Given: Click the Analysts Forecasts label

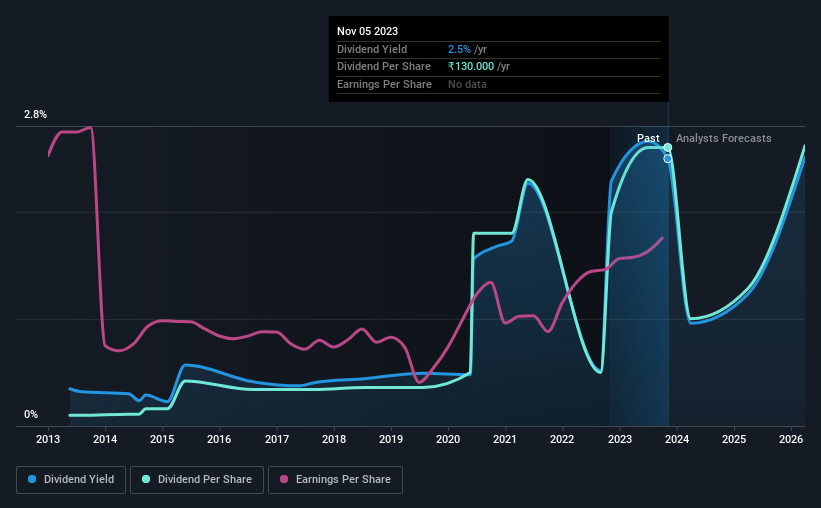Looking at the screenshot, I should click(724, 138).
